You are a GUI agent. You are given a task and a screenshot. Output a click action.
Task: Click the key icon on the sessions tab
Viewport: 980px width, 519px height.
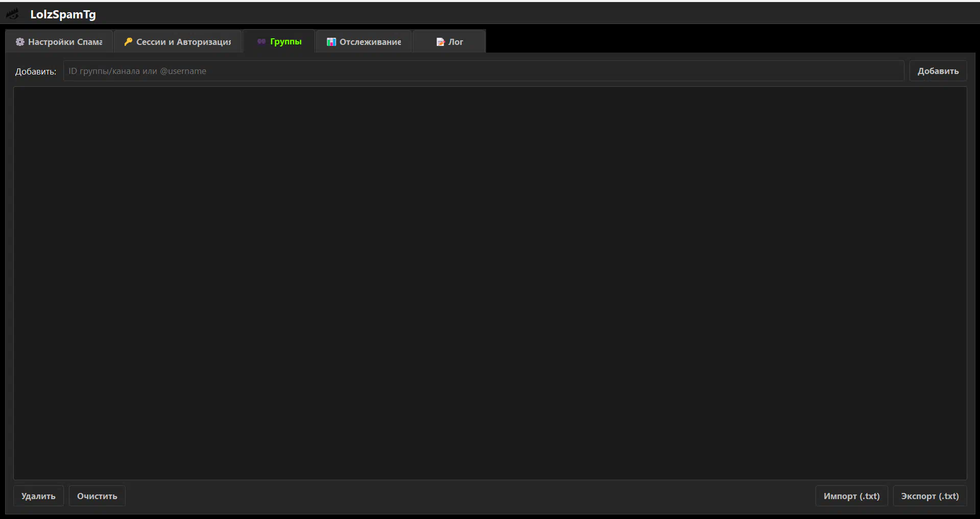pos(128,42)
